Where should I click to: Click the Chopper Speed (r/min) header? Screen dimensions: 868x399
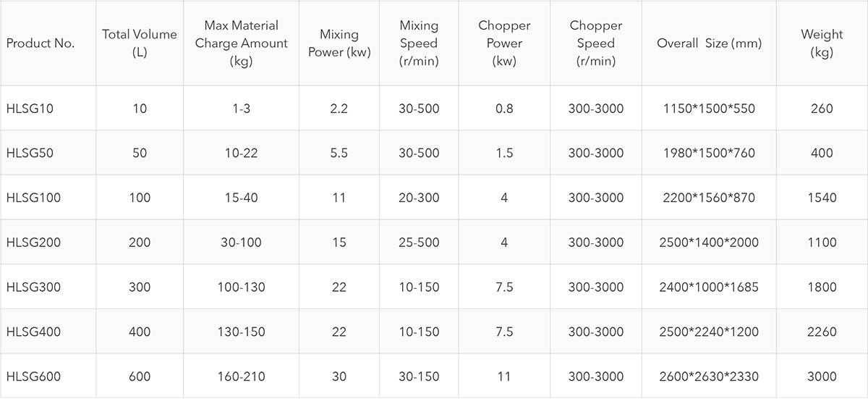coord(596,43)
